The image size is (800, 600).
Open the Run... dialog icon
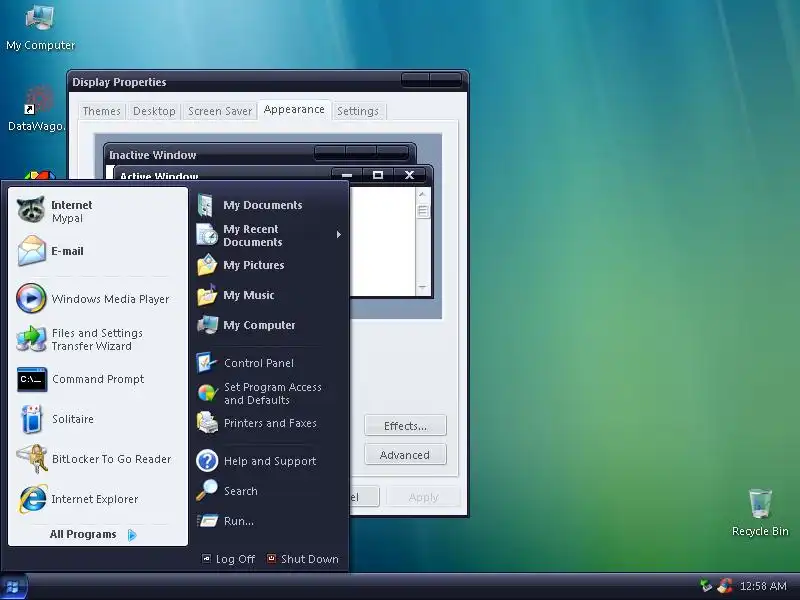click(x=207, y=520)
